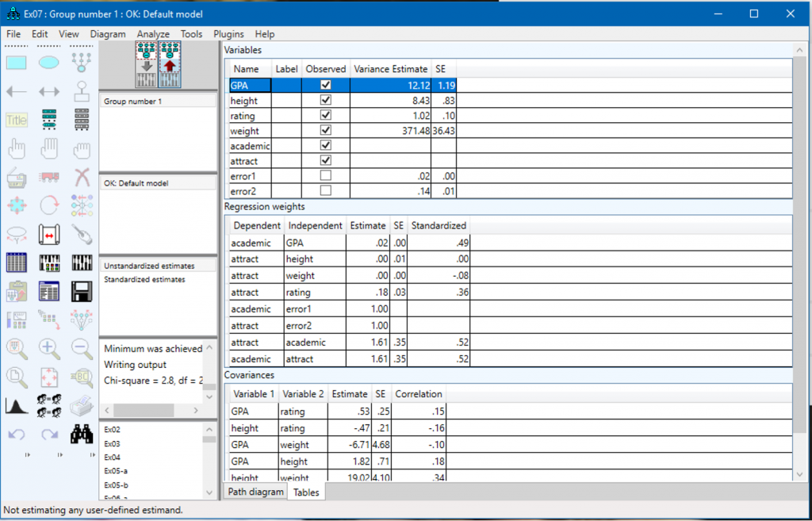812x521 pixels.
Task: Click the print selected path diagrams icon
Action: (x=82, y=405)
